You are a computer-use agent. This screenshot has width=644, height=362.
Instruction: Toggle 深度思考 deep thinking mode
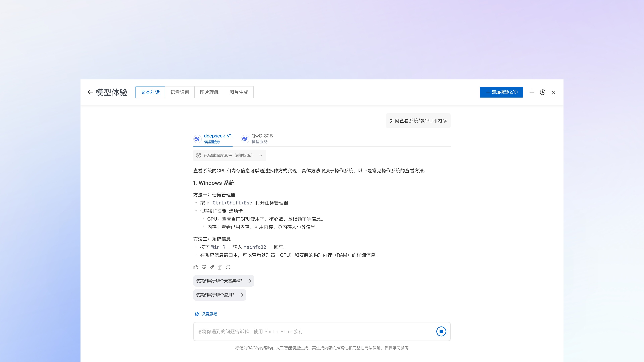pyautogui.click(x=206, y=314)
